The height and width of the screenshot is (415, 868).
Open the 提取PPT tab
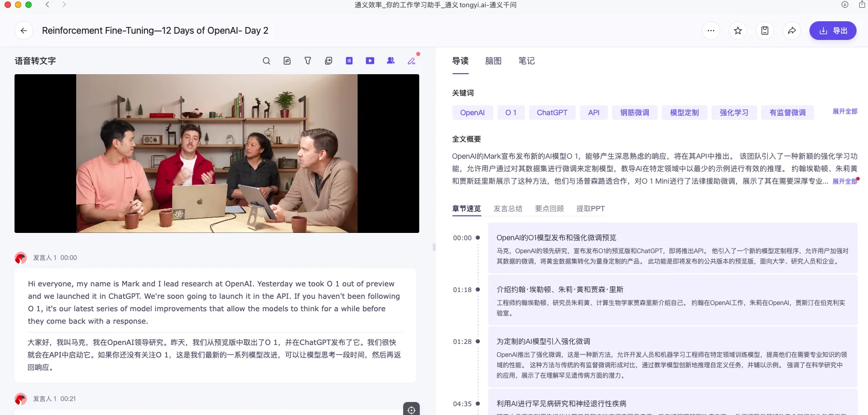click(x=590, y=209)
